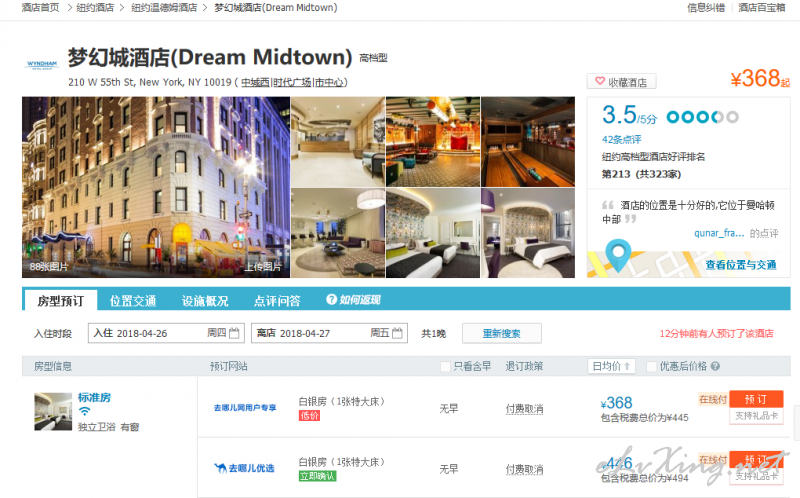Click the 中城西 area link
Viewport: 800px width, 498px height.
coord(255,82)
